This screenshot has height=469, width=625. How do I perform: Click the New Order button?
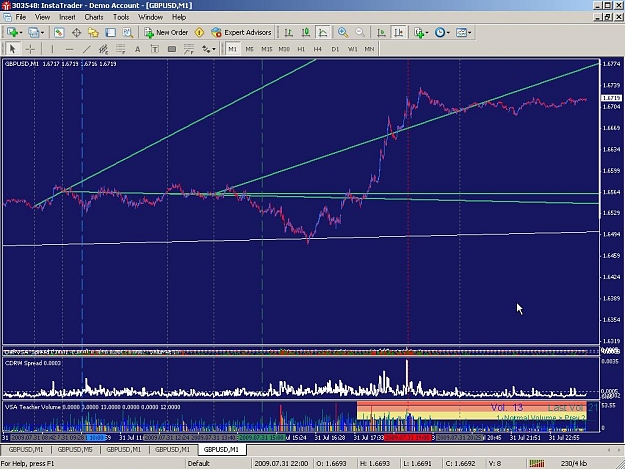[x=166, y=32]
